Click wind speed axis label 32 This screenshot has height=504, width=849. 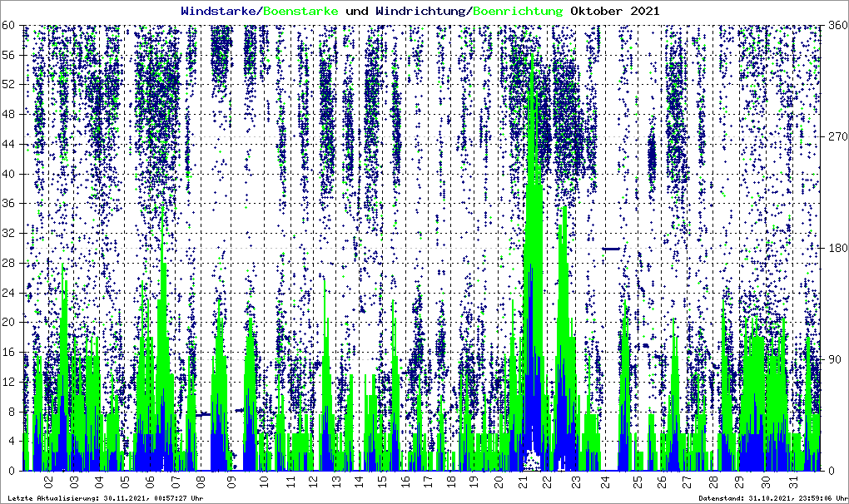(8, 234)
